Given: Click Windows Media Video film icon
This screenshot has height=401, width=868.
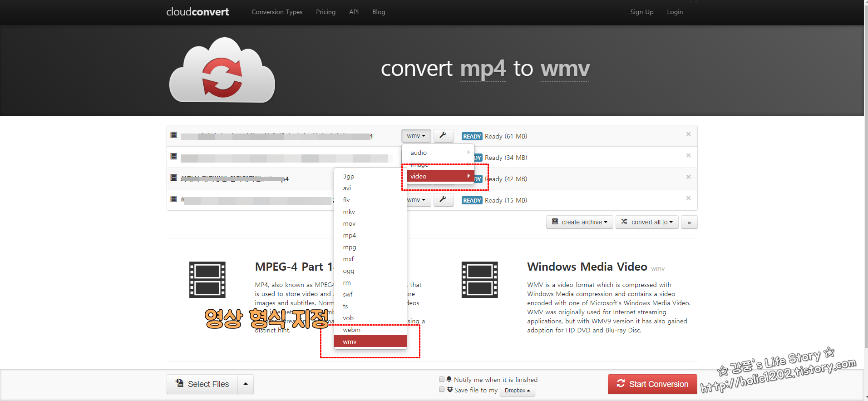Looking at the screenshot, I should pyautogui.click(x=480, y=280).
